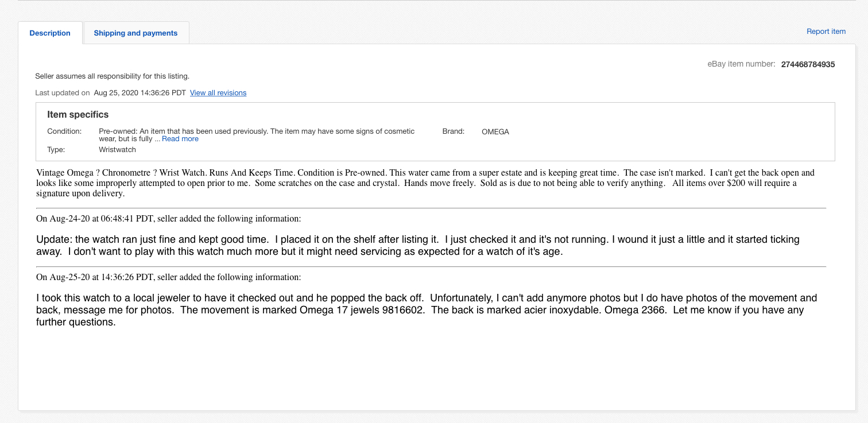
Task: Click the Item specifics heading
Action: click(x=77, y=115)
